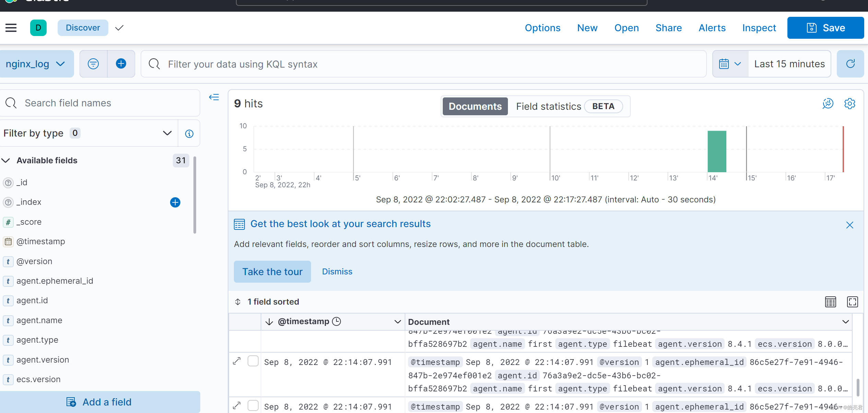Click the ecs.version text type icon

point(8,380)
